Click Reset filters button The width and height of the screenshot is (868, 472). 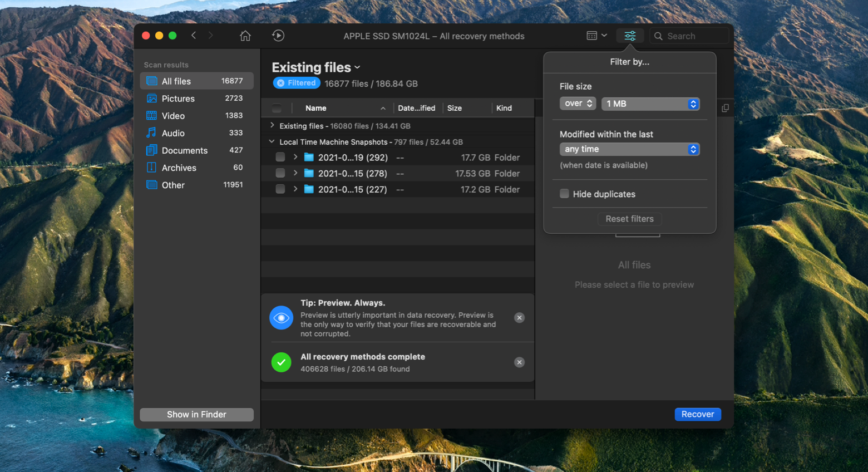coord(629,219)
